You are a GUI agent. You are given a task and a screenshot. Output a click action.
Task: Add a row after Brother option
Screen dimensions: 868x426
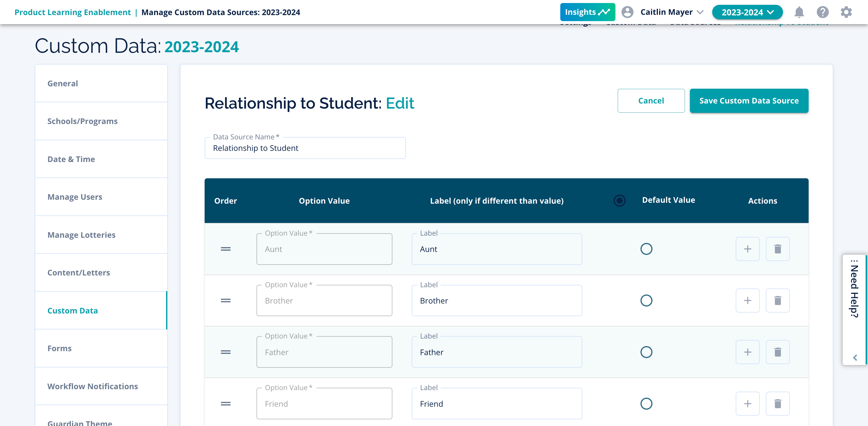(747, 300)
